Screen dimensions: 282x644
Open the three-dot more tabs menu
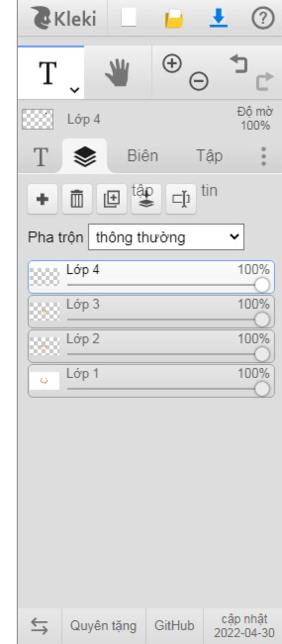(264, 156)
